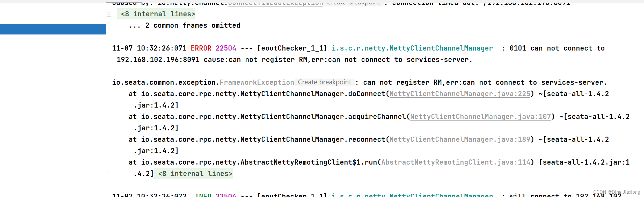644x197 pixels.
Task: Click Create breakpoint next to FrameworkException
Action: pyautogui.click(x=324, y=82)
